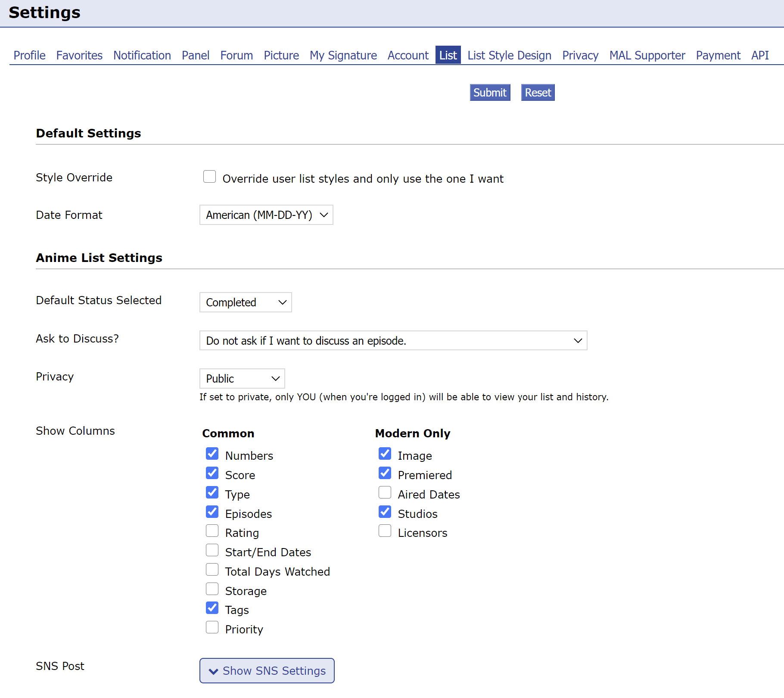
Task: Uncheck the Numbers column checkbox
Action: click(x=212, y=454)
